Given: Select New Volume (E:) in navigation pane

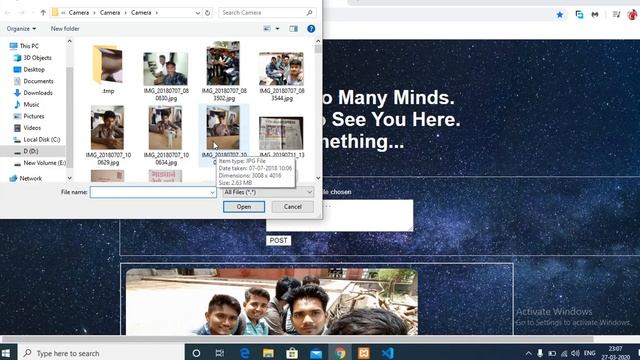Looking at the screenshot, I should [44, 163].
